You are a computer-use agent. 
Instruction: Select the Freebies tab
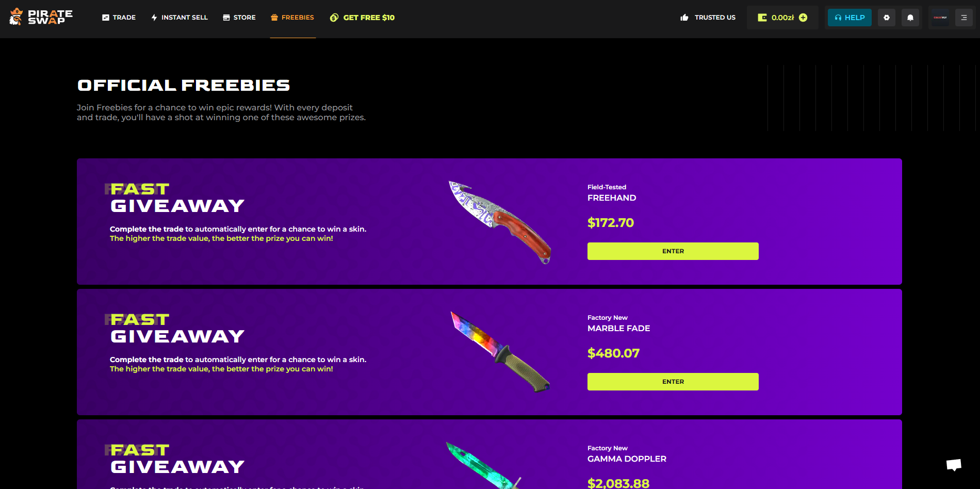tap(292, 18)
